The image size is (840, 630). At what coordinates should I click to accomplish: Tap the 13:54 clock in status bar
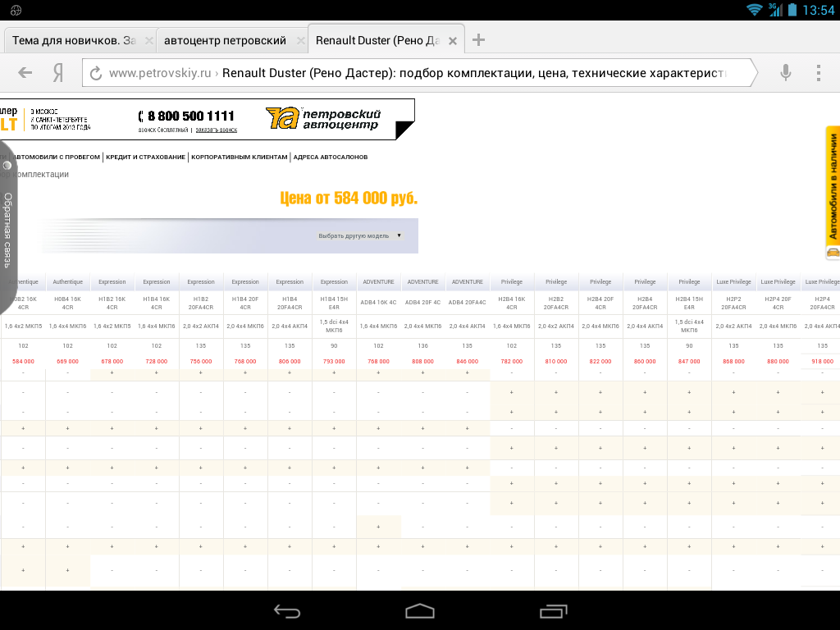819,10
